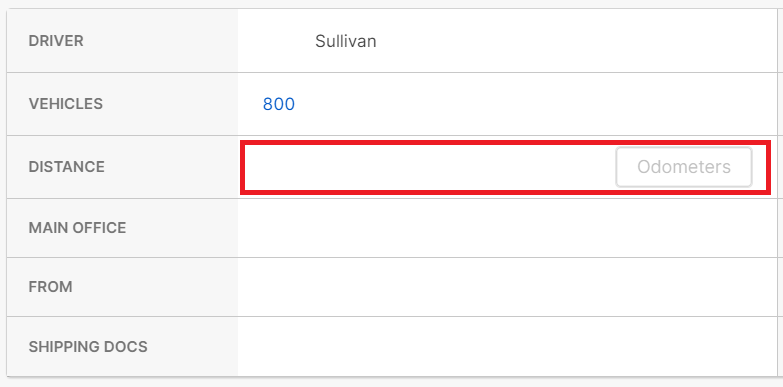Select the driver name Sullivan
783x387 pixels.
346,41
